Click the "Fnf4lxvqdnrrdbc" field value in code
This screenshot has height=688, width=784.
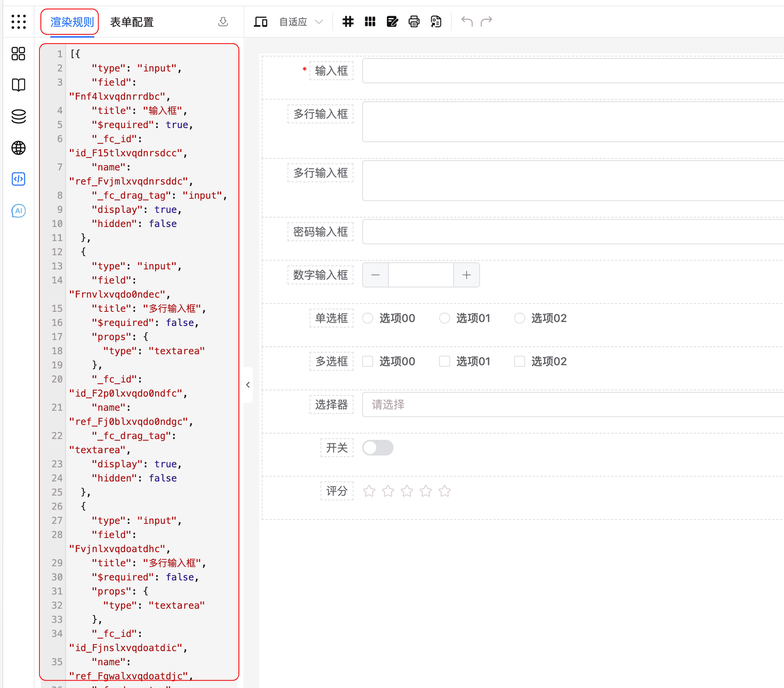pyautogui.click(x=117, y=96)
